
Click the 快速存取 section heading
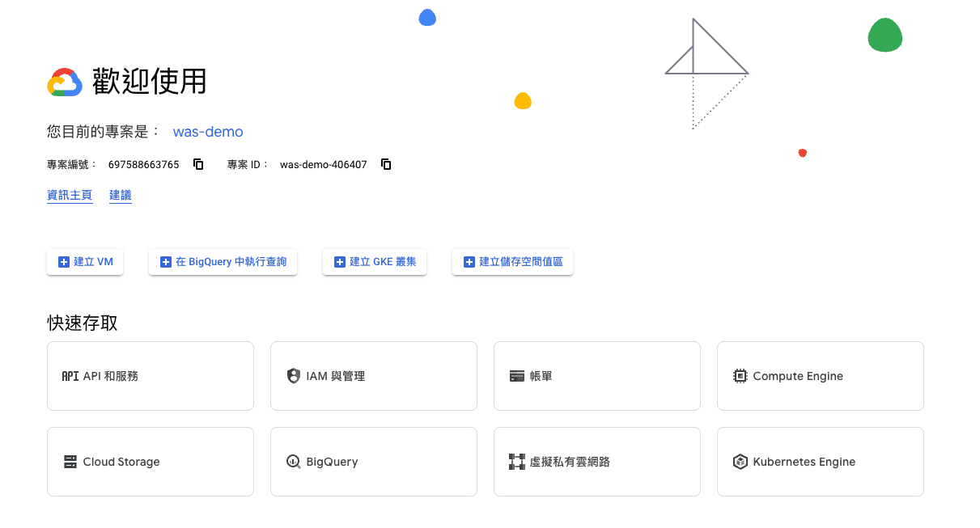click(x=82, y=323)
